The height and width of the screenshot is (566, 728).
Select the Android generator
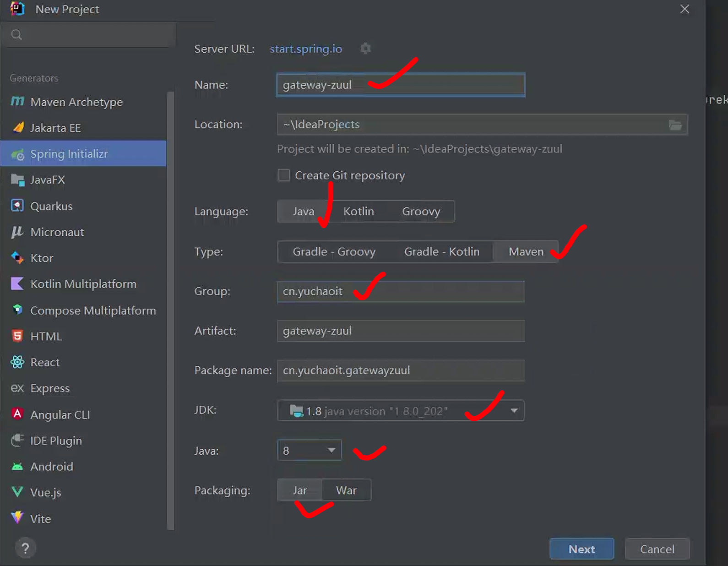point(51,467)
